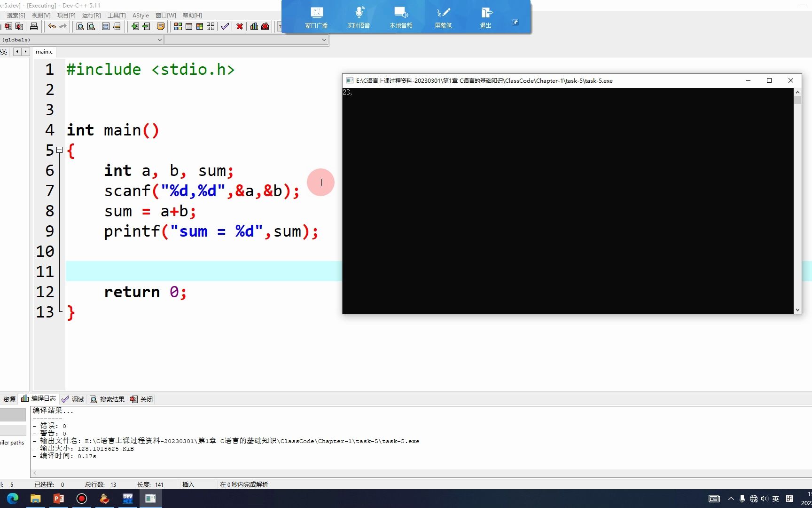The height and width of the screenshot is (508, 812).
Task: Click the microphone tray icon
Action: [742, 499]
